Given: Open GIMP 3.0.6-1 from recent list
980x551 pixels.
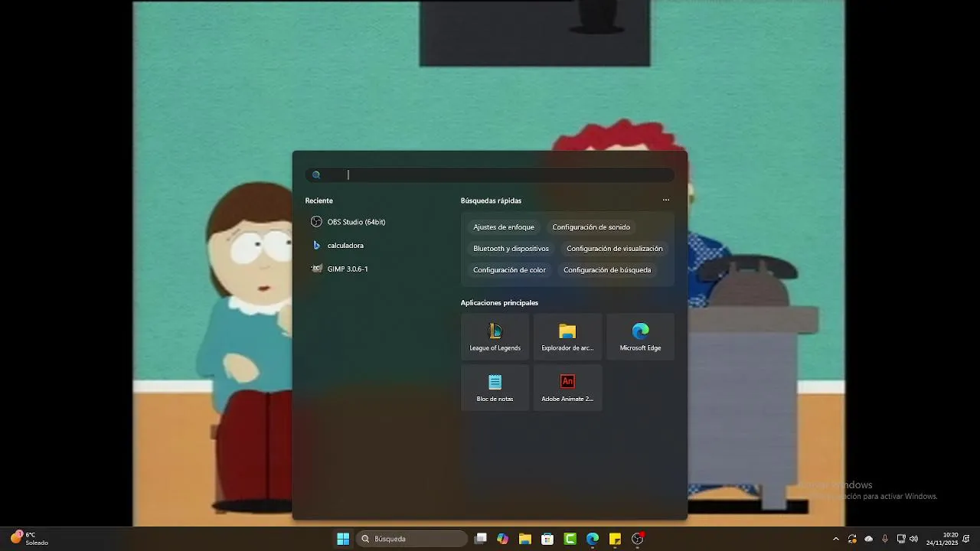Looking at the screenshot, I should (x=340, y=269).
